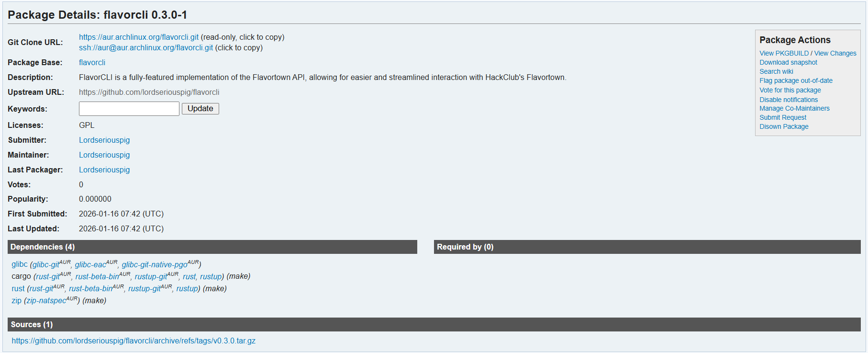Click Submit Request link
This screenshot has width=868, height=353.
(x=783, y=117)
